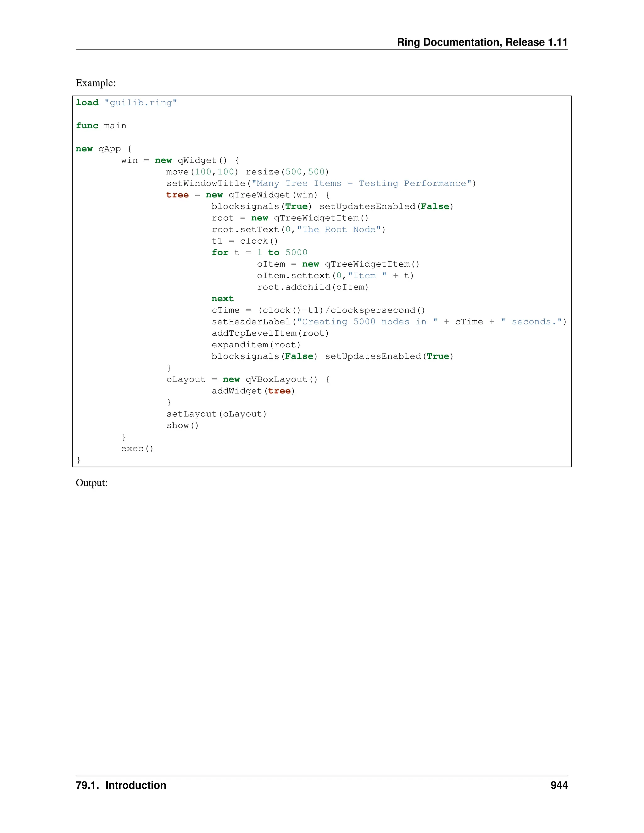Click the "new qApp {" line
Image resolution: width=644 pixels, height=833 pixels.
103,149
